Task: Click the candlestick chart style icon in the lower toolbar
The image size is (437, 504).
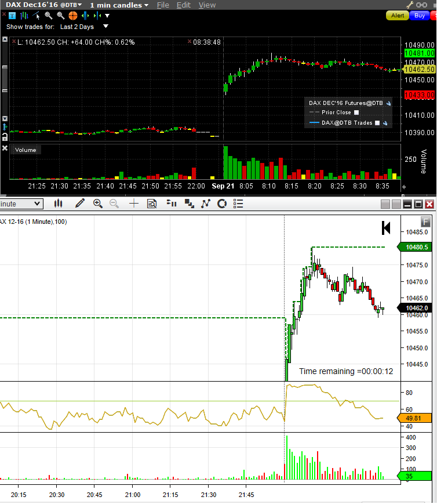Action: (58, 204)
